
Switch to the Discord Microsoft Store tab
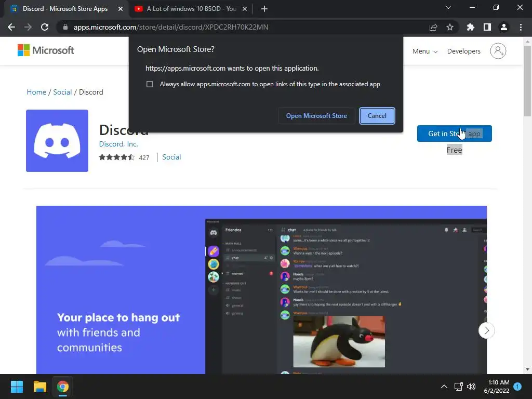pyautogui.click(x=65, y=9)
